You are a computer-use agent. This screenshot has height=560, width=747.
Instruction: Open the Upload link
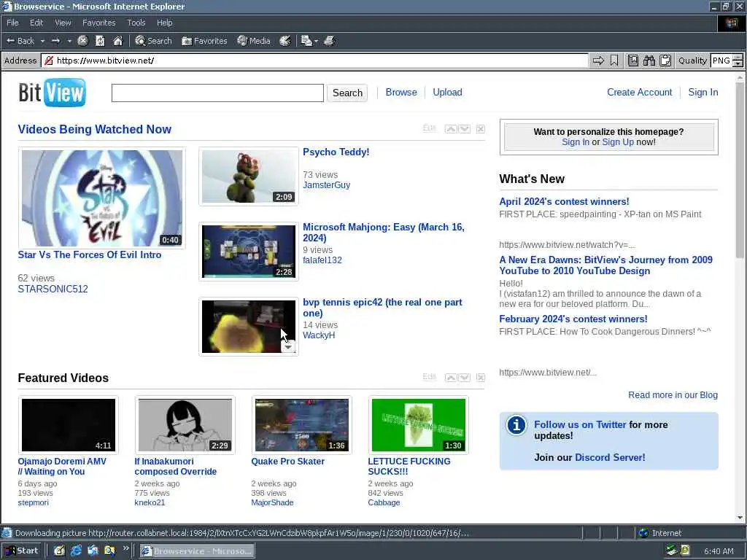pyautogui.click(x=447, y=93)
